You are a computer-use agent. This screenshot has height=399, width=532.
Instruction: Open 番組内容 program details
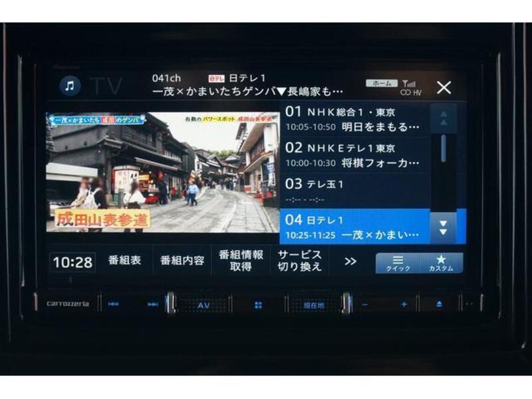click(182, 261)
